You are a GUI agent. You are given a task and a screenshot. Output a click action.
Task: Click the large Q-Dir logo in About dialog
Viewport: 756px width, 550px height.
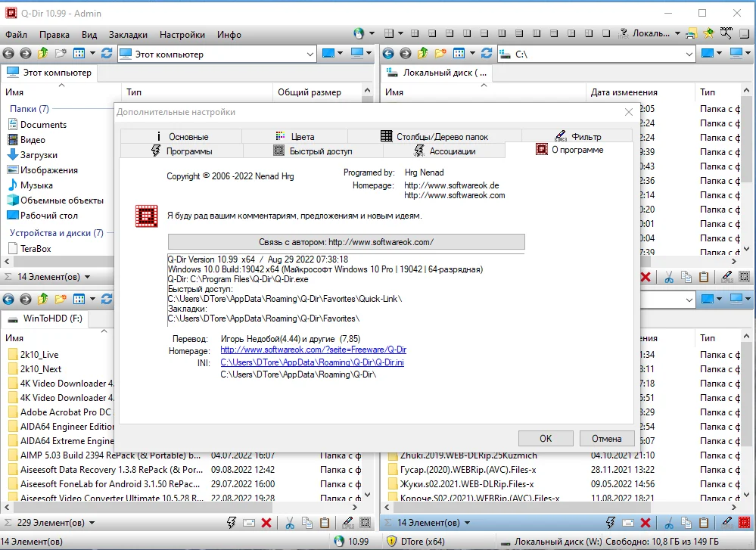click(147, 216)
